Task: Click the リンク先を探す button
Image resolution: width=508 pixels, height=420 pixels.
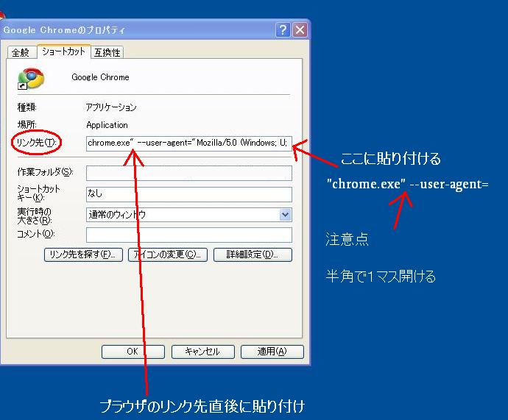Action: (x=83, y=255)
